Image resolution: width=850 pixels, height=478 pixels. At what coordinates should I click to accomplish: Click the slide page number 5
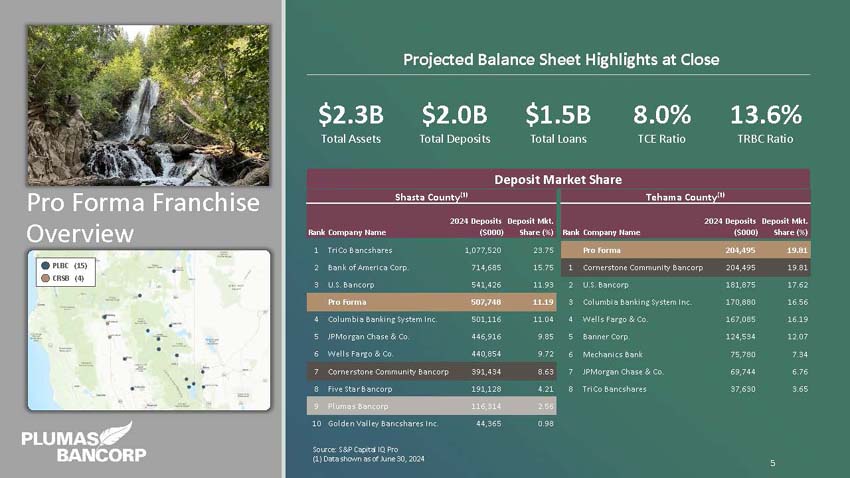tap(773, 463)
